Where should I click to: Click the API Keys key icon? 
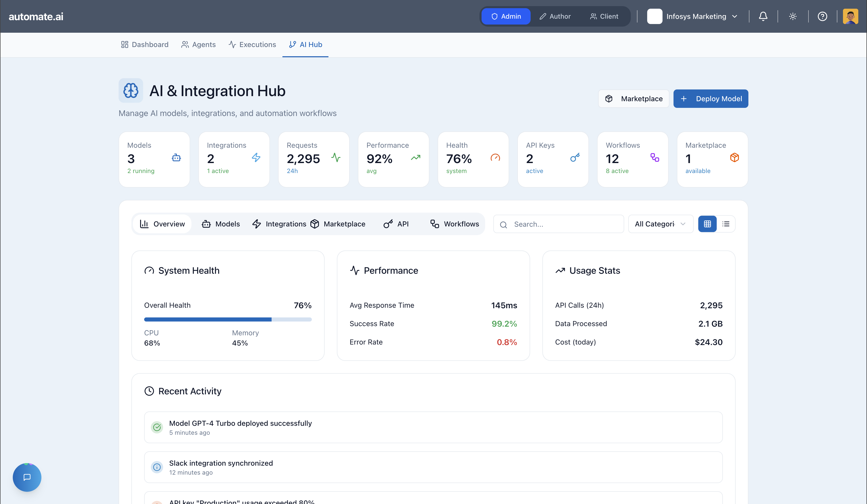point(575,158)
